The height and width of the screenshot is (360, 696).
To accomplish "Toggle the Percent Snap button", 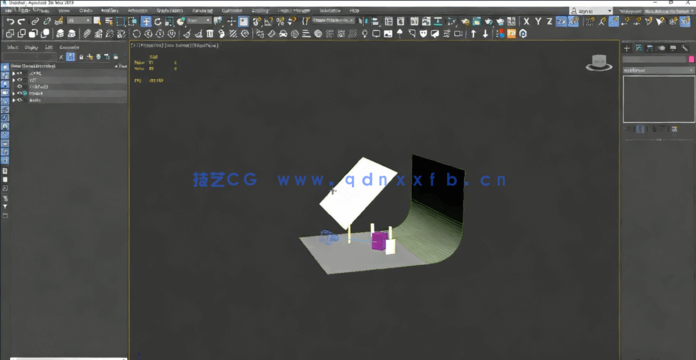I will pos(280,21).
